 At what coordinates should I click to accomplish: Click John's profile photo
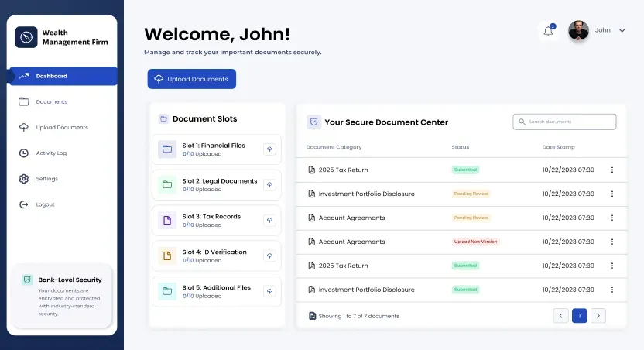point(578,30)
